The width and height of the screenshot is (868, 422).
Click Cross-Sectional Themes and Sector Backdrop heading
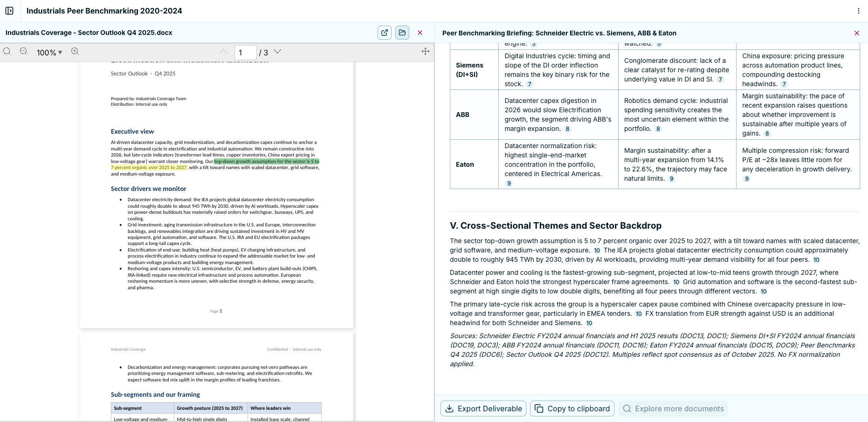556,225
